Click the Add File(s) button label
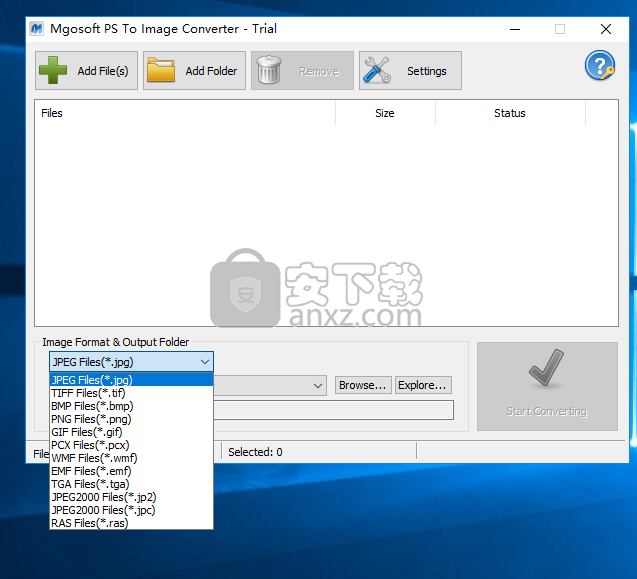The height and width of the screenshot is (579, 637). [x=103, y=71]
